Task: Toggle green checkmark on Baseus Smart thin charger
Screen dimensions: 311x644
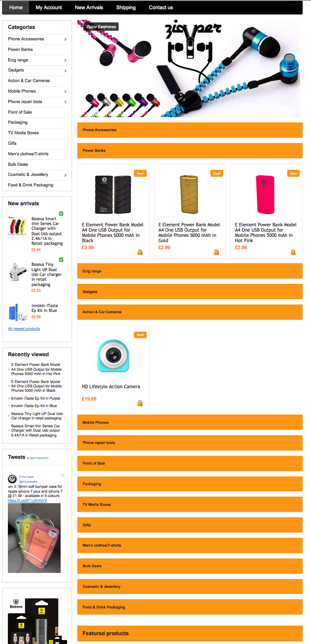Action: 61,214
